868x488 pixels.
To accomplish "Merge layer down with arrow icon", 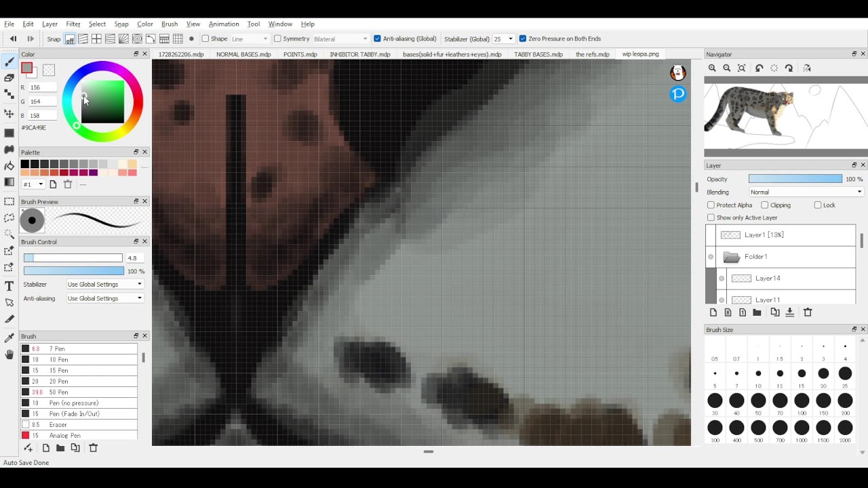I will point(790,312).
